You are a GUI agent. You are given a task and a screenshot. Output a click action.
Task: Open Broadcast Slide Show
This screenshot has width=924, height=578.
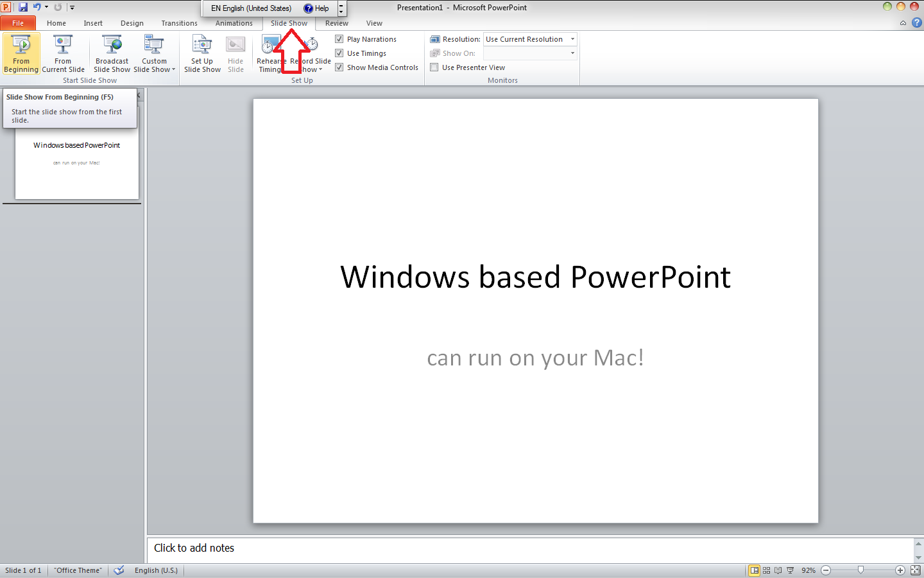[x=112, y=53]
